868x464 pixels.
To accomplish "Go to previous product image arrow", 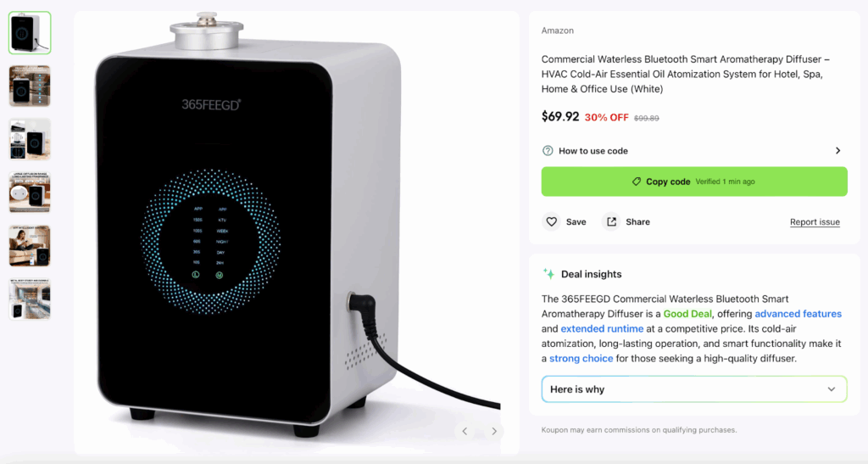I will (465, 431).
